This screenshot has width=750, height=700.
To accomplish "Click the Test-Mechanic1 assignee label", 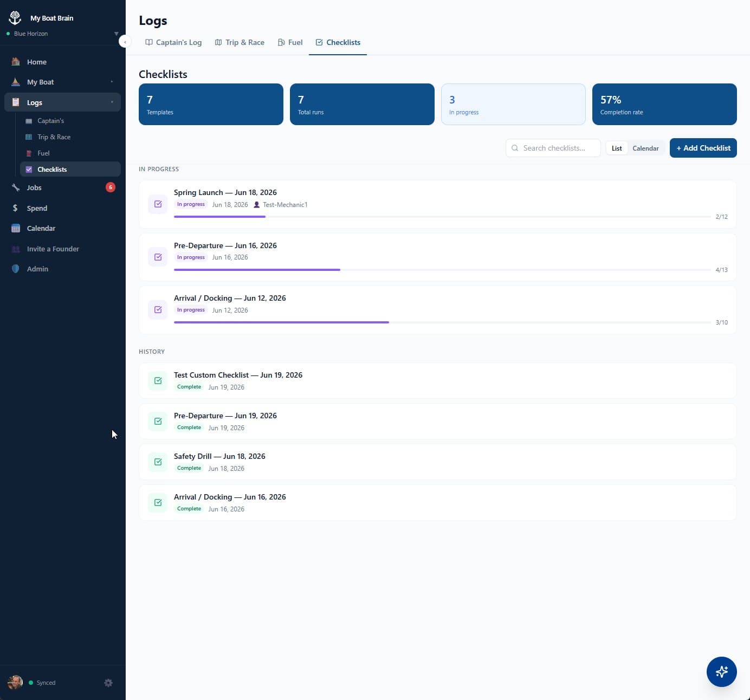I will click(285, 205).
